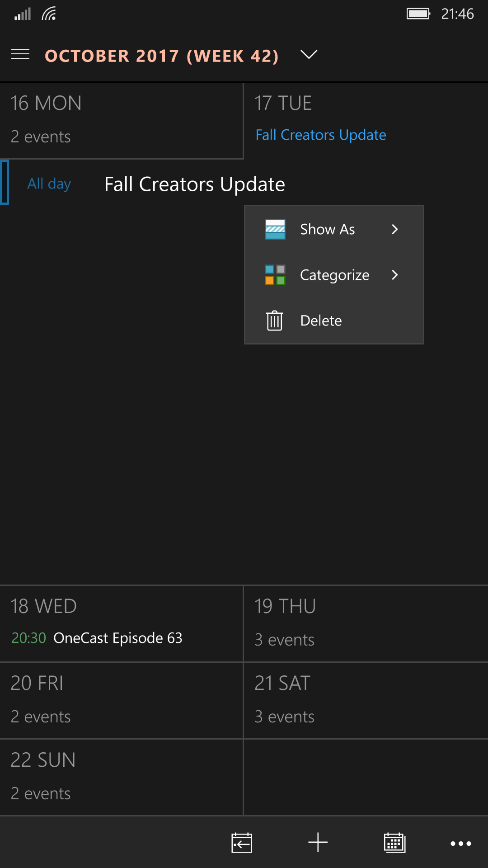Image resolution: width=488 pixels, height=868 pixels.
Task: Click the Show As striped icon
Action: point(275,229)
